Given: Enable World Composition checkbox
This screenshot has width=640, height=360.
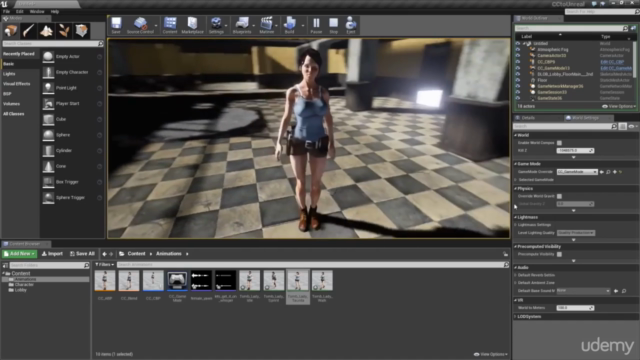Looking at the screenshot, I should (559, 143).
